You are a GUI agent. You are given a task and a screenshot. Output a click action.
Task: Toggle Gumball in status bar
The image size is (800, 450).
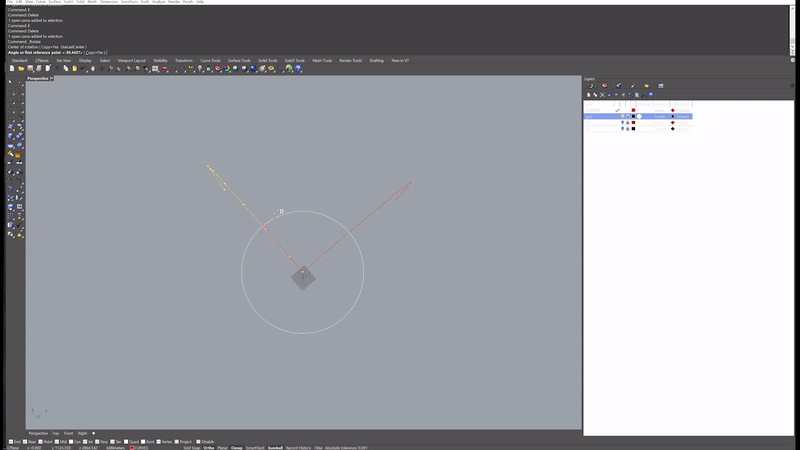click(275, 448)
